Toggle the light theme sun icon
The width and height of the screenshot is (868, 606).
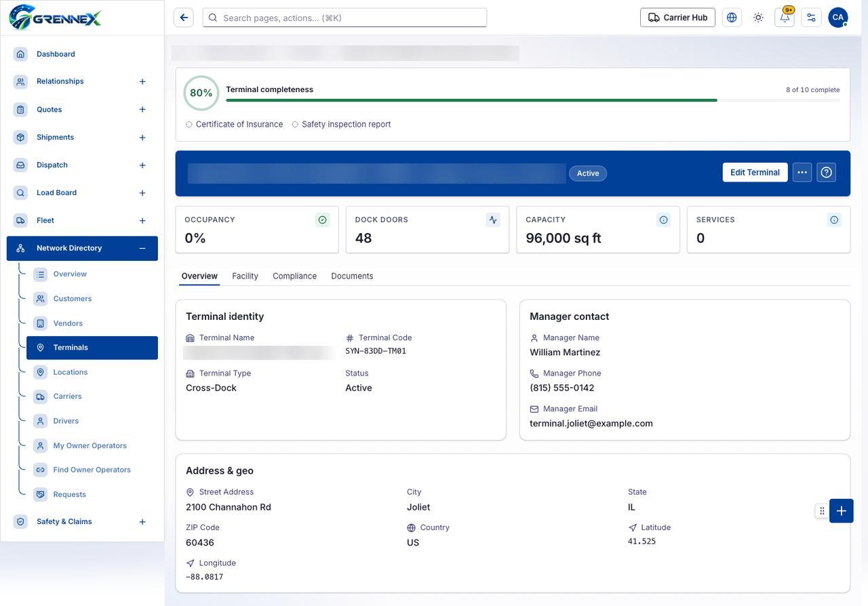758,18
